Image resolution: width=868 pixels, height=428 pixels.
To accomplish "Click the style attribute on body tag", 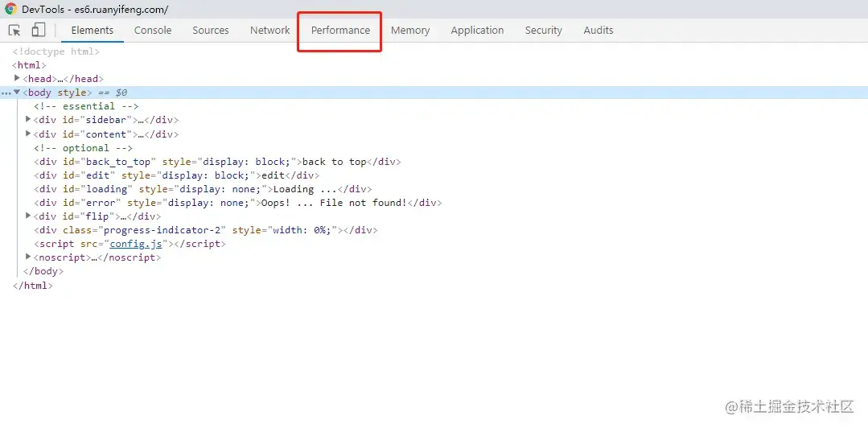I will [72, 93].
